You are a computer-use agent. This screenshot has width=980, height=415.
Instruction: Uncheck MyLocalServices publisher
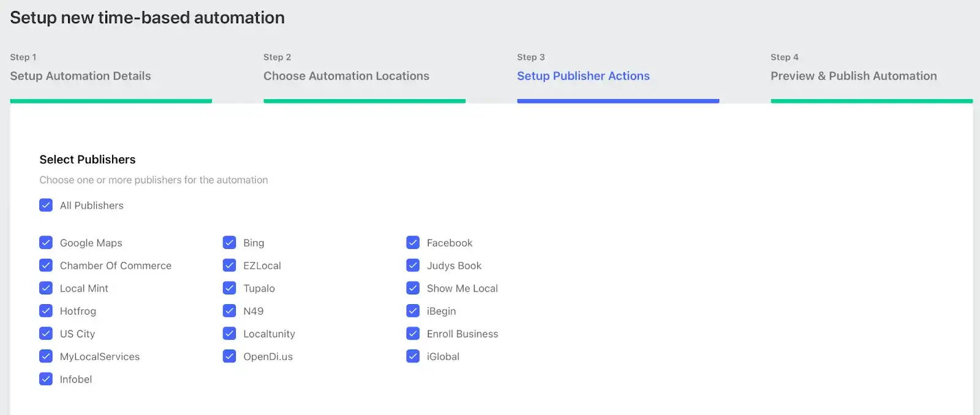click(x=46, y=356)
